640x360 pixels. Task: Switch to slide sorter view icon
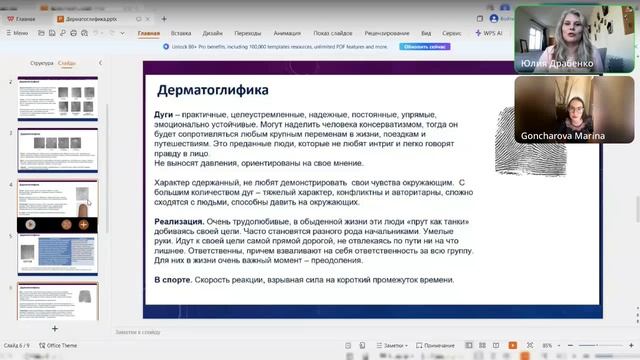coord(482,345)
